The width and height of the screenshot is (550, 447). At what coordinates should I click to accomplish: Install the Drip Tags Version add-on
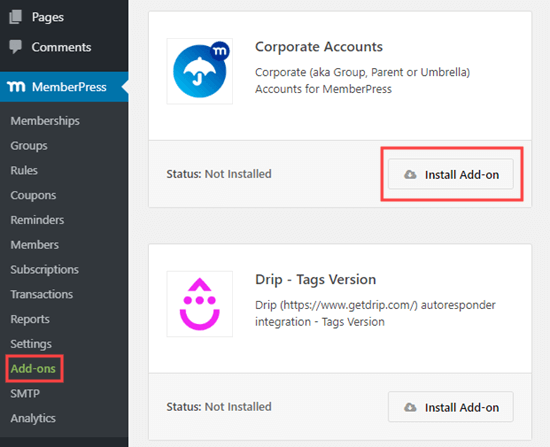[x=451, y=407]
